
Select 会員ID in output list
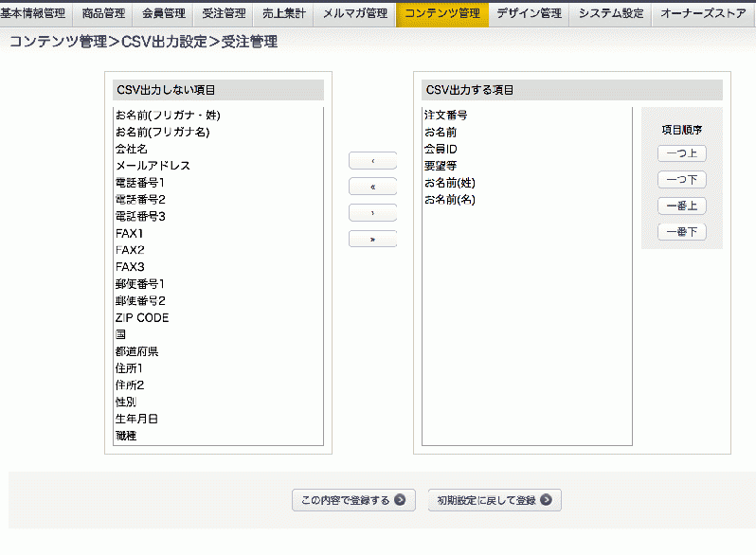click(x=527, y=149)
